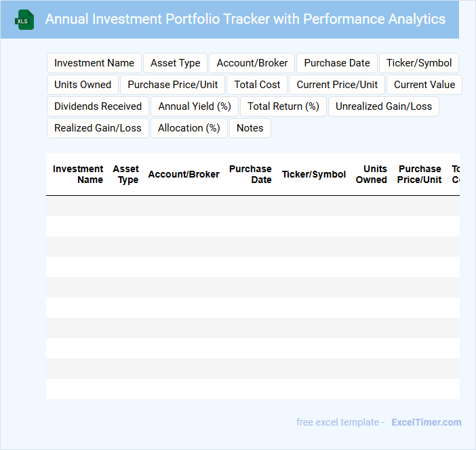This screenshot has height=450, width=476.
Task: Click the Allocation (%) tag
Action: click(189, 128)
